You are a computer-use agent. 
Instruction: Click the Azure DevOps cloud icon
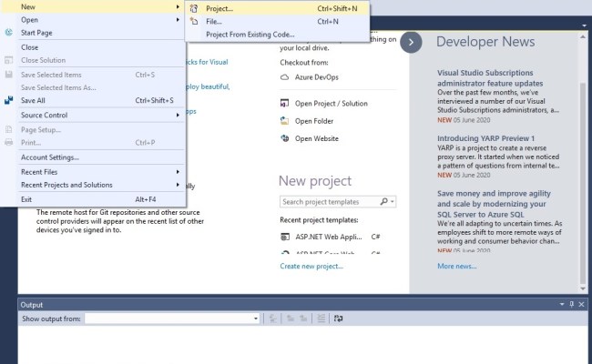pyautogui.click(x=285, y=77)
